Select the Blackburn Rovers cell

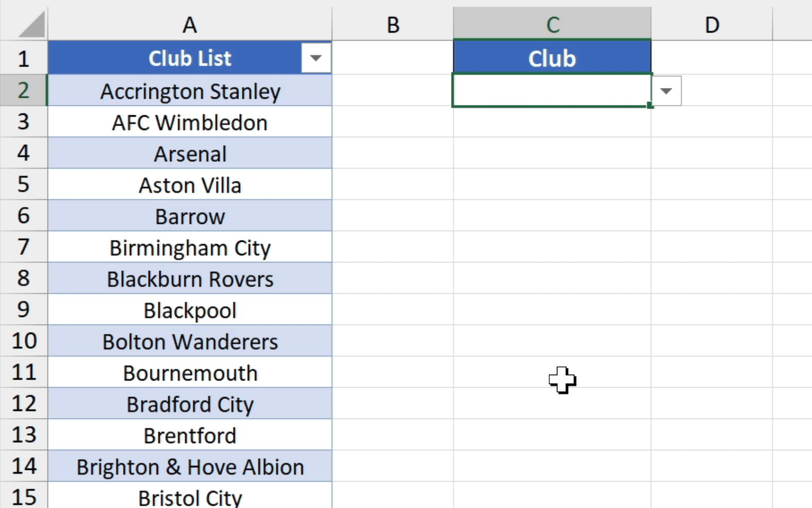pos(190,279)
